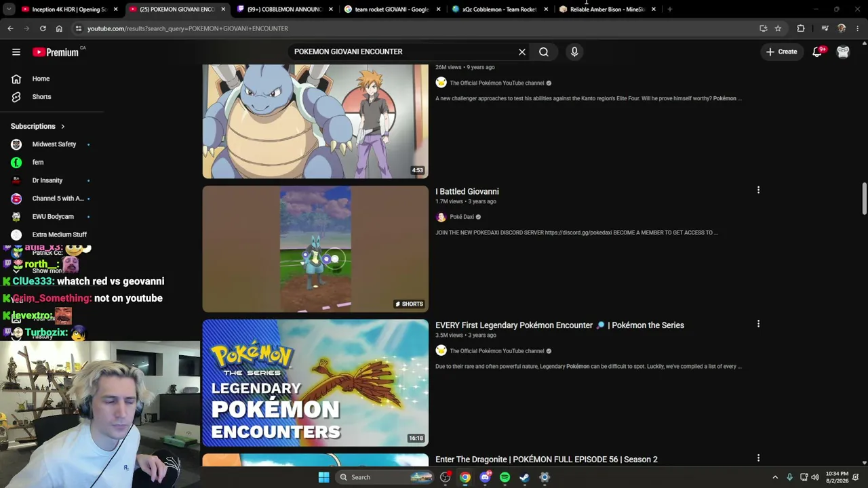The height and width of the screenshot is (488, 868).
Task: Switch to the COBBLEMON ANNOUNC tab
Action: 285,9
